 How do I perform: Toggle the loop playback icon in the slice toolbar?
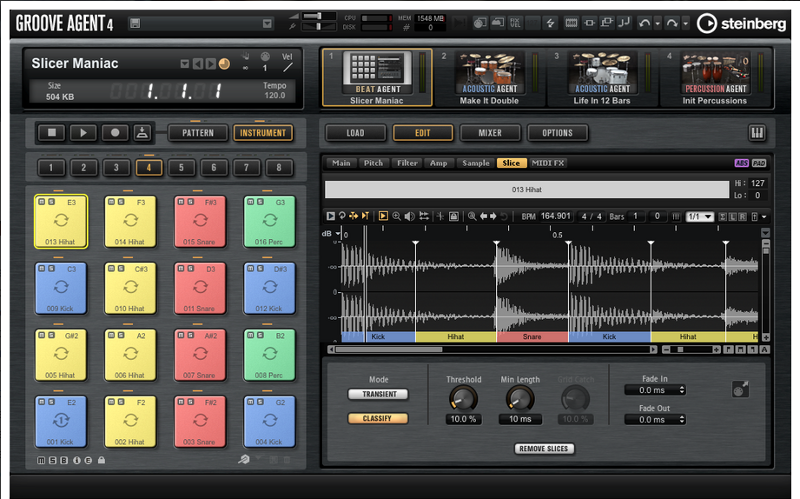[342, 216]
